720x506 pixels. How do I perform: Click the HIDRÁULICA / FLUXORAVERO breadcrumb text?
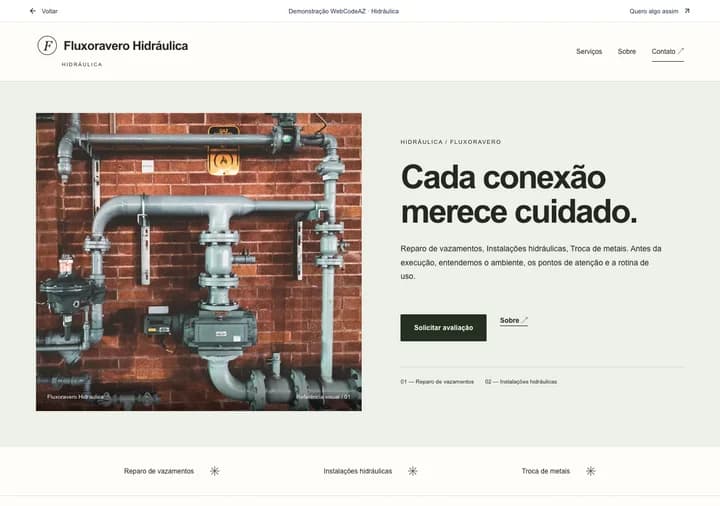(x=450, y=142)
